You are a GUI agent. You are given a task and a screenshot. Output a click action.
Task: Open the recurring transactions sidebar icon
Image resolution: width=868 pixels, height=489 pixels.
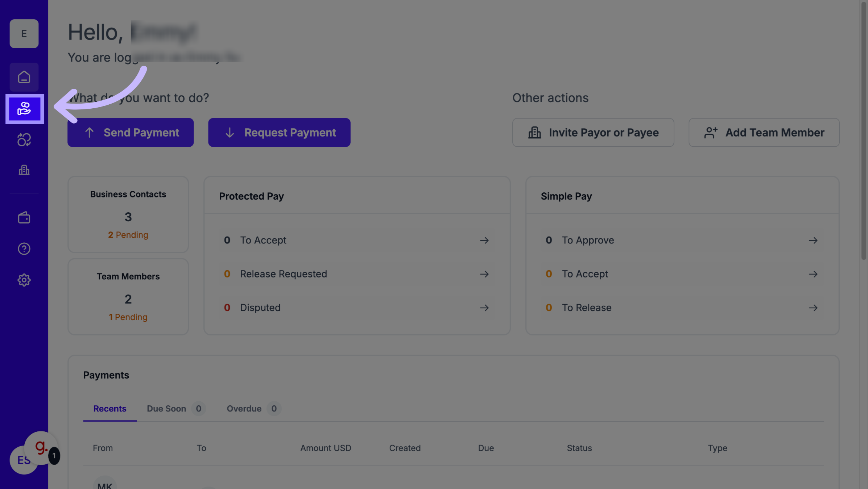coord(24,140)
